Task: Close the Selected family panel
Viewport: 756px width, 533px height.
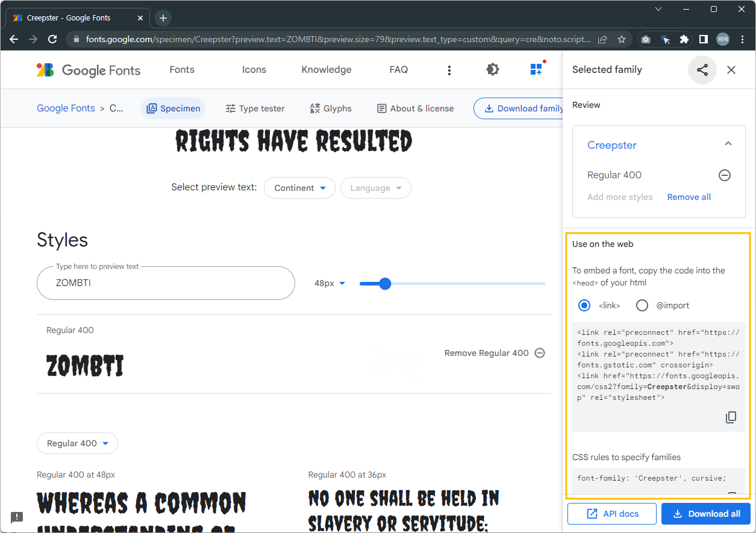Action: tap(731, 70)
